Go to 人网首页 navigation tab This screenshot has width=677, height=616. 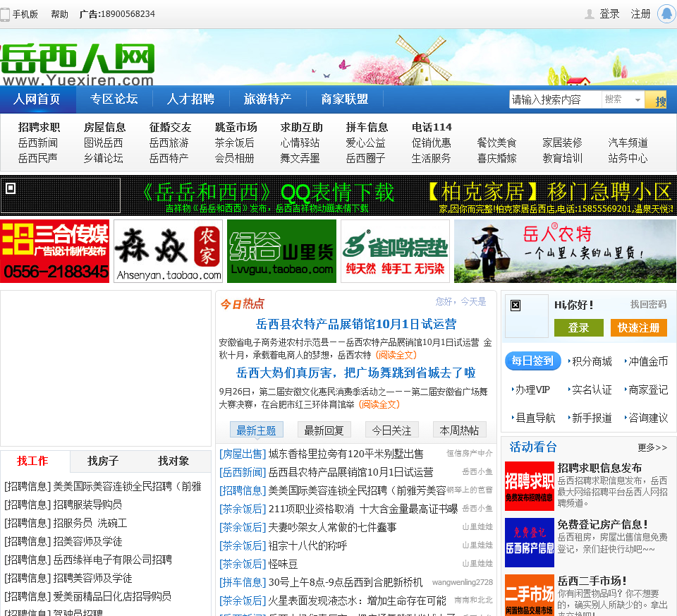tap(37, 99)
